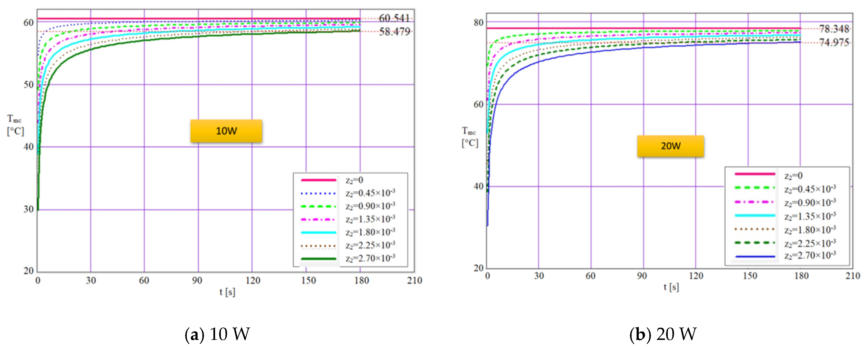This screenshot has height=350, width=868.
Task: Click the 90 tick label on right chart
Action: pyautogui.click(x=642, y=276)
